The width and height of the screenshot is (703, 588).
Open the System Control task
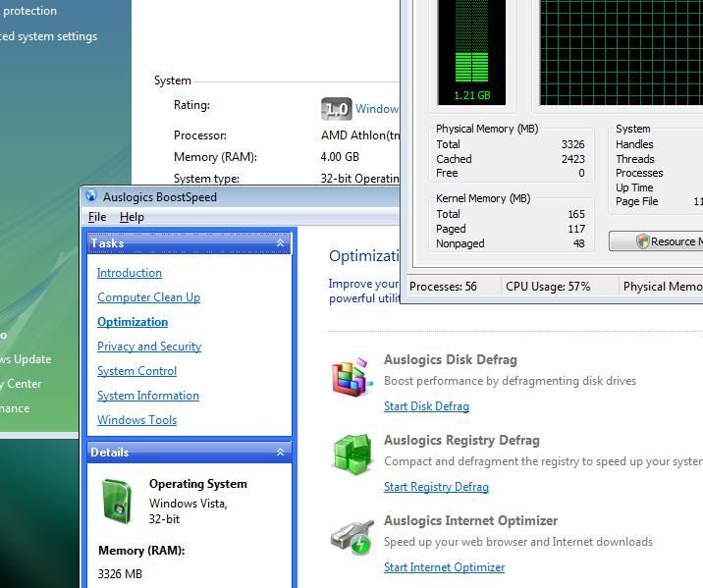coord(137,371)
